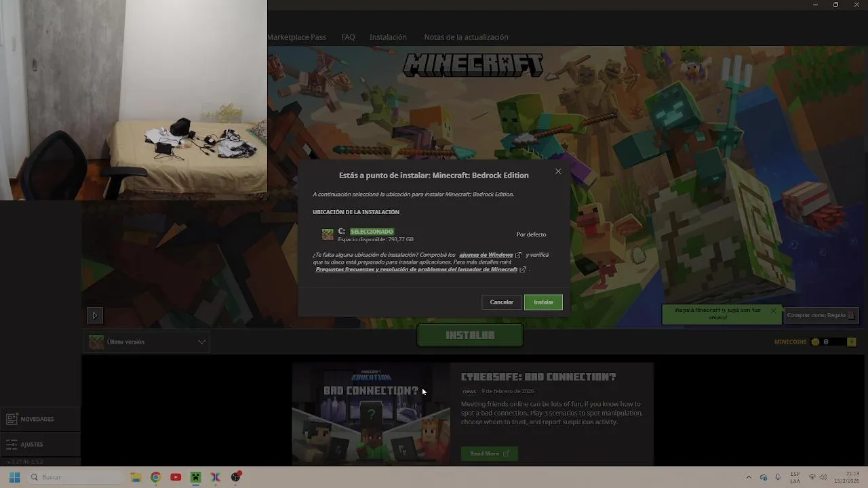This screenshot has height=488, width=868.
Task: Close the install dialog with X
Action: (x=558, y=171)
